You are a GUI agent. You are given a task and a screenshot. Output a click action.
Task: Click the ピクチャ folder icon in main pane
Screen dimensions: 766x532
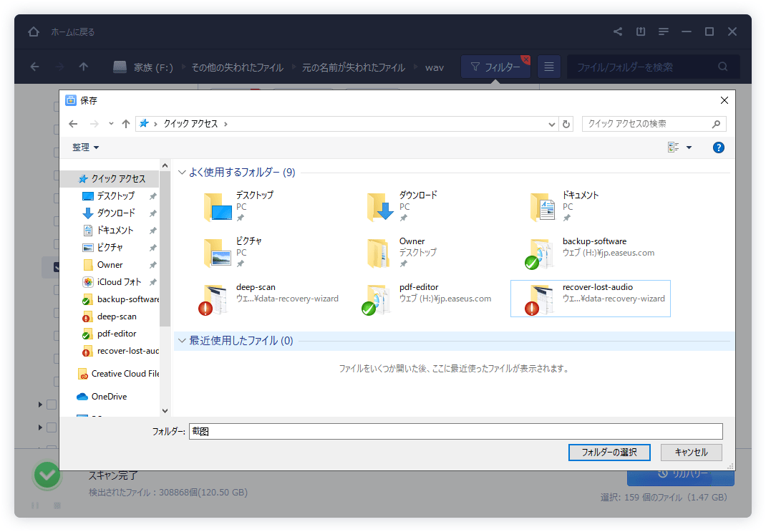(218, 253)
